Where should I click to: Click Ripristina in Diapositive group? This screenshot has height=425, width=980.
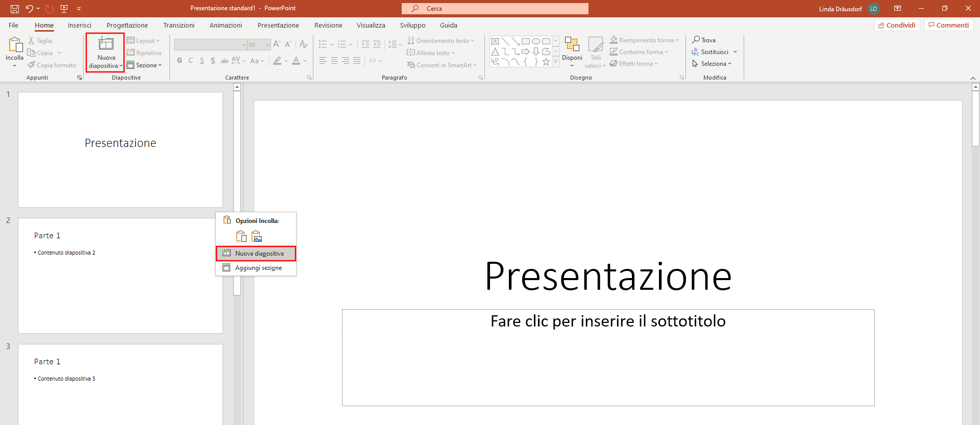(x=144, y=53)
